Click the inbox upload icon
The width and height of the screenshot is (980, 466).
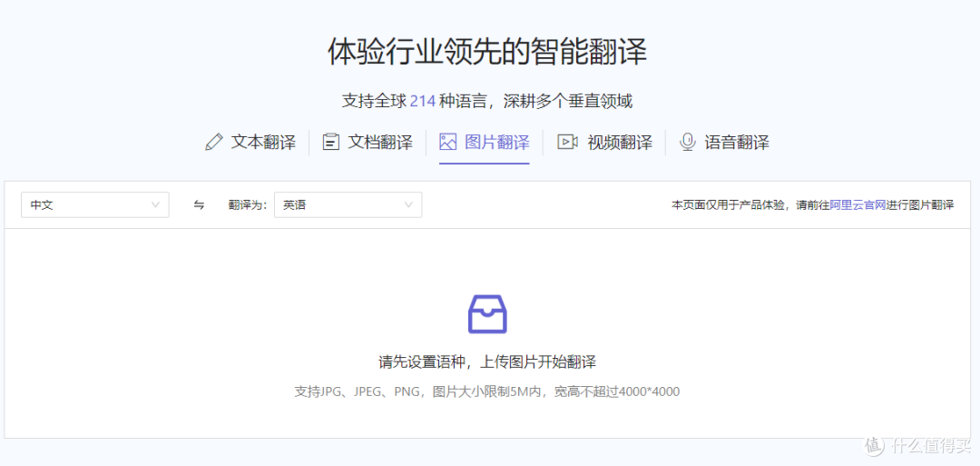coord(487,313)
